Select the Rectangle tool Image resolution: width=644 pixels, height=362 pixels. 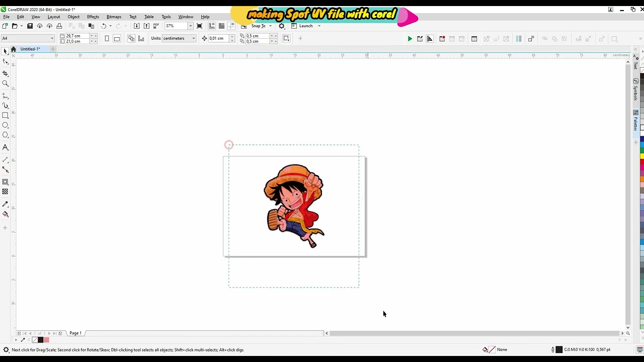[5, 116]
